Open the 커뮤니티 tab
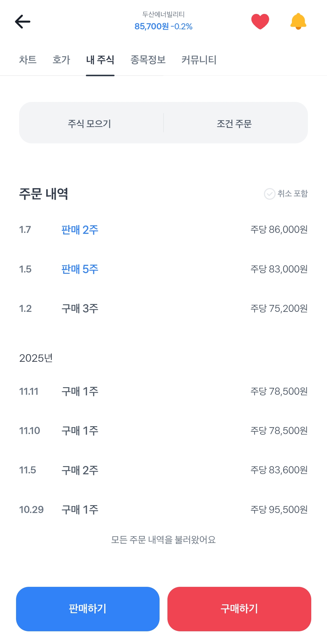The height and width of the screenshot is (644, 327). [x=199, y=60]
